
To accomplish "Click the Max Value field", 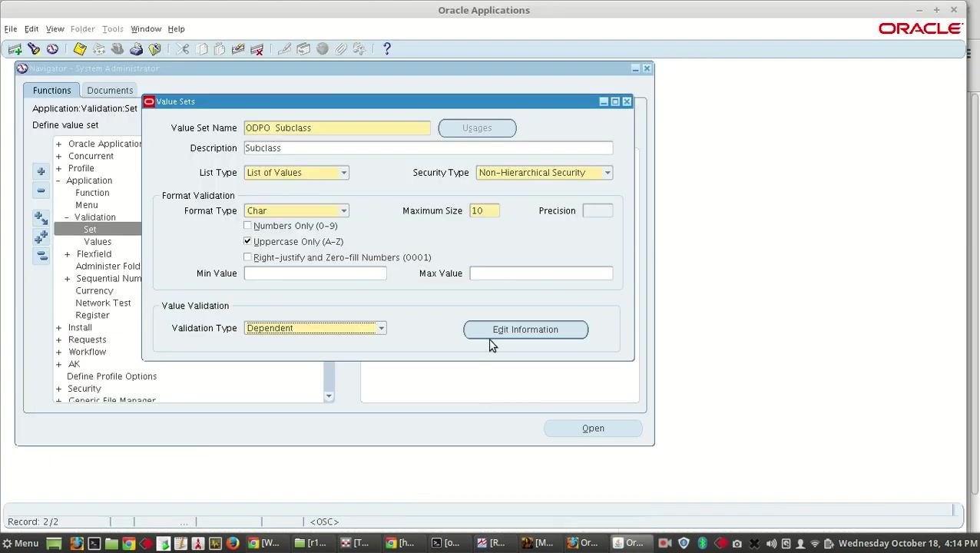I will coord(541,273).
